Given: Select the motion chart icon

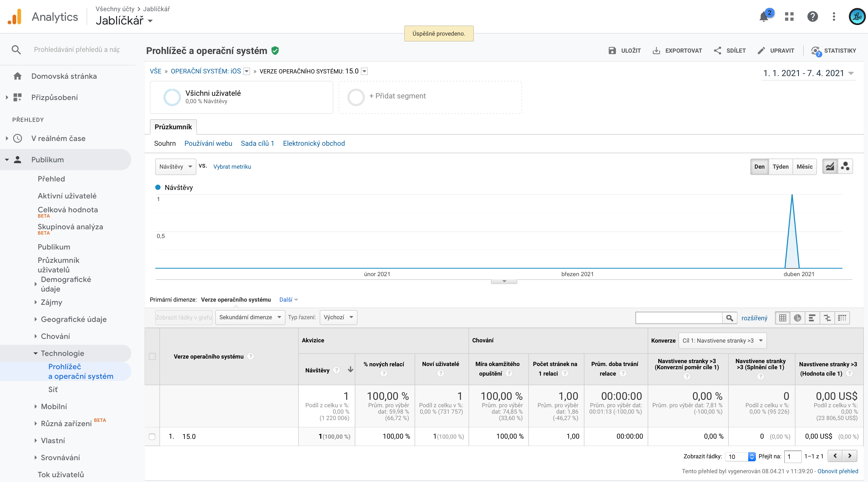Looking at the screenshot, I should [x=845, y=166].
